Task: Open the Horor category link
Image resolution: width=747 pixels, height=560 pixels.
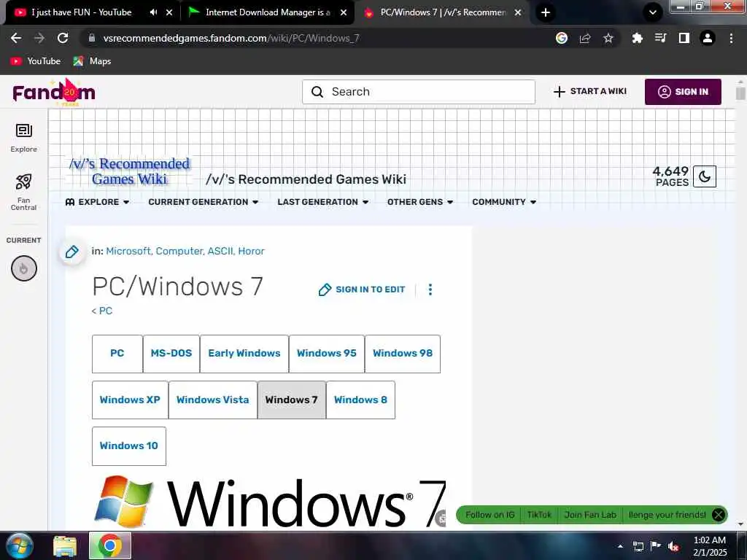Action: (x=251, y=251)
